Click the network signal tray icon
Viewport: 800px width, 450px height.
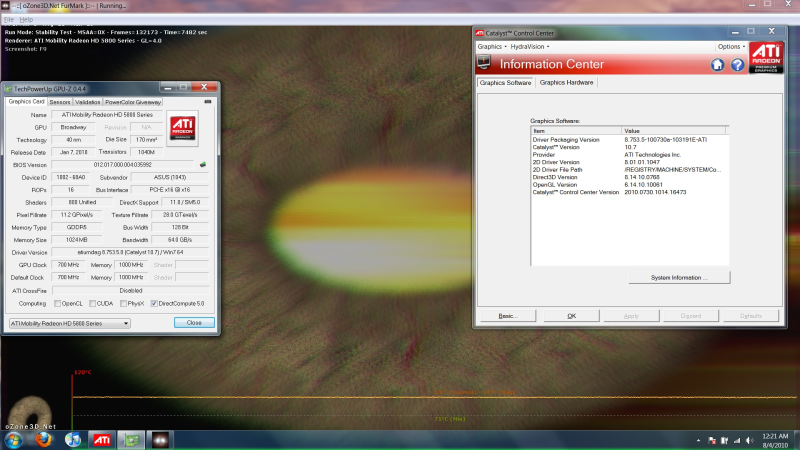pos(737,440)
